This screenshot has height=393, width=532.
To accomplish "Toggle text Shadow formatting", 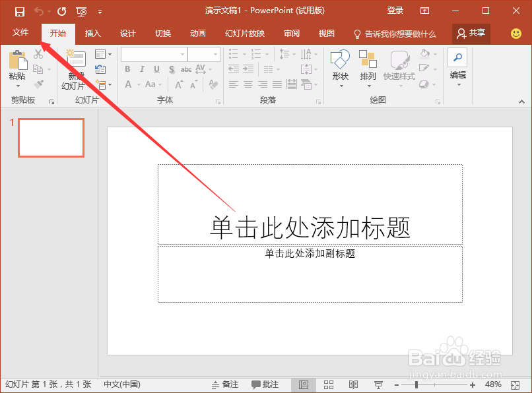I will tap(172, 69).
